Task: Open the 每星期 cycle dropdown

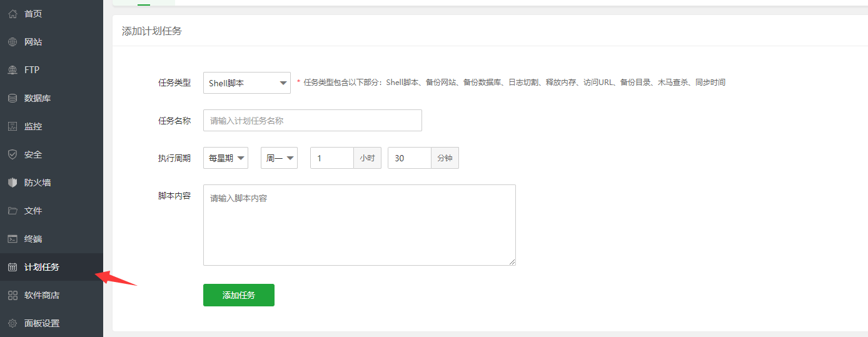Action: (225, 158)
